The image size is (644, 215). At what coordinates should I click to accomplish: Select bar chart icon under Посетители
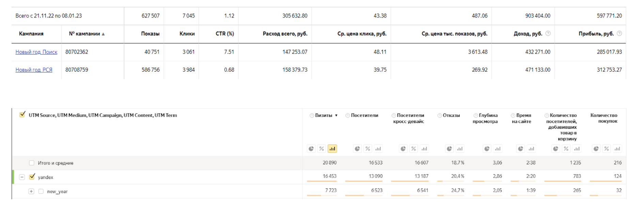[x=378, y=149]
